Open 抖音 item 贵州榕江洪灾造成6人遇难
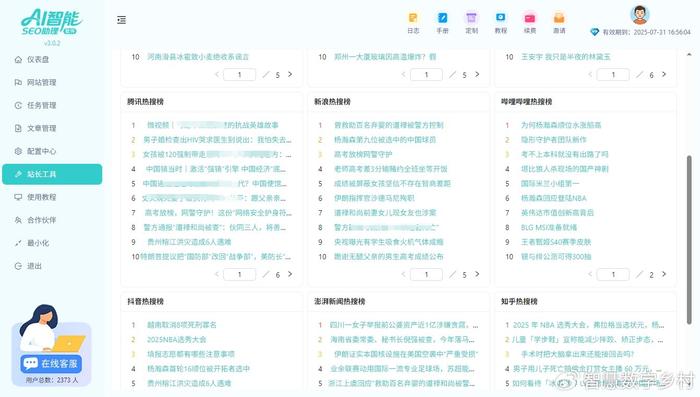This screenshot has height=397, width=700. point(189,383)
